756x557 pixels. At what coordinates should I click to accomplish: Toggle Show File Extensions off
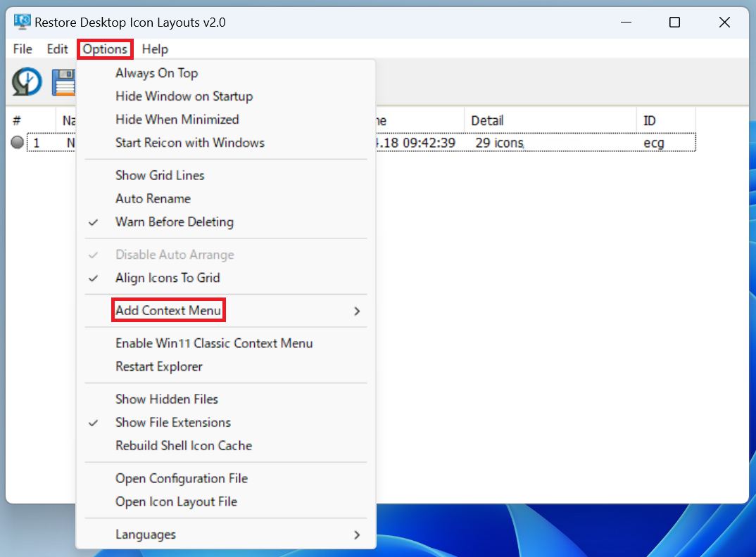(226, 422)
